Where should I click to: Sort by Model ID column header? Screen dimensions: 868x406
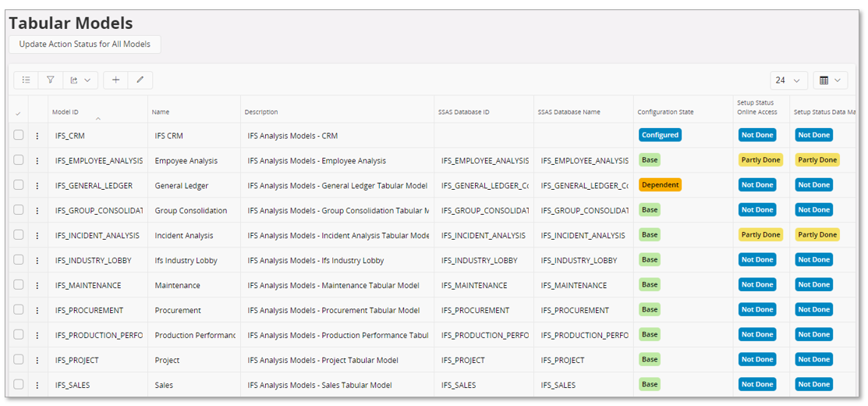[x=66, y=112]
